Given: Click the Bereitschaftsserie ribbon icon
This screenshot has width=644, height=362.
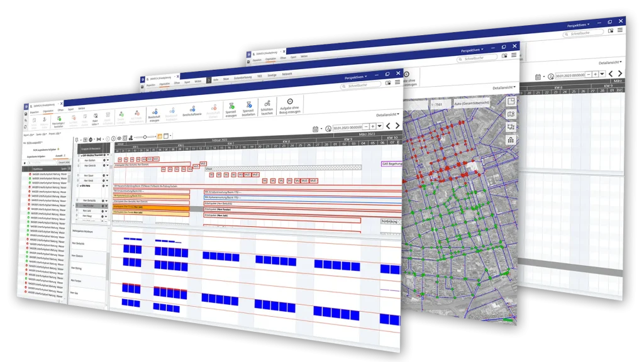Looking at the screenshot, I should pos(192,111).
